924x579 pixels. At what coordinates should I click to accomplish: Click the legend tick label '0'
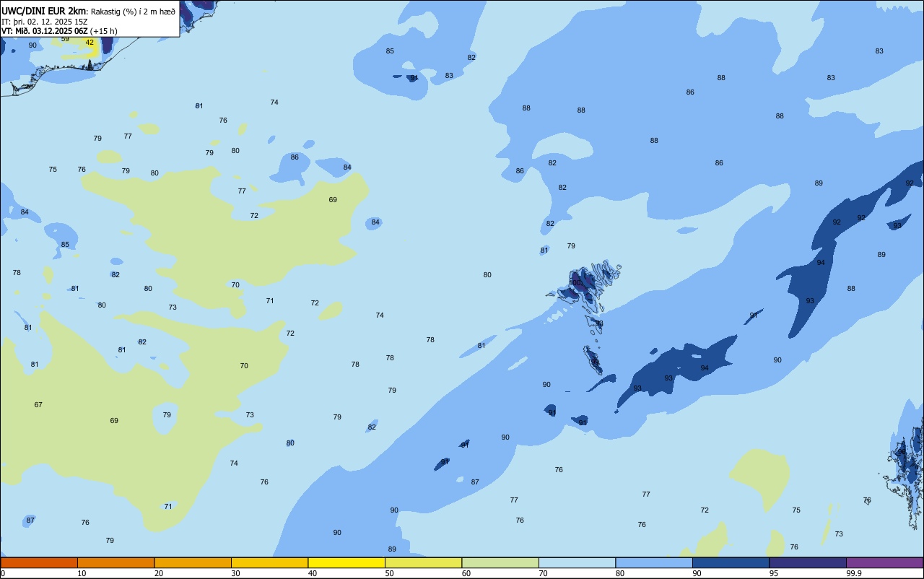(3, 573)
